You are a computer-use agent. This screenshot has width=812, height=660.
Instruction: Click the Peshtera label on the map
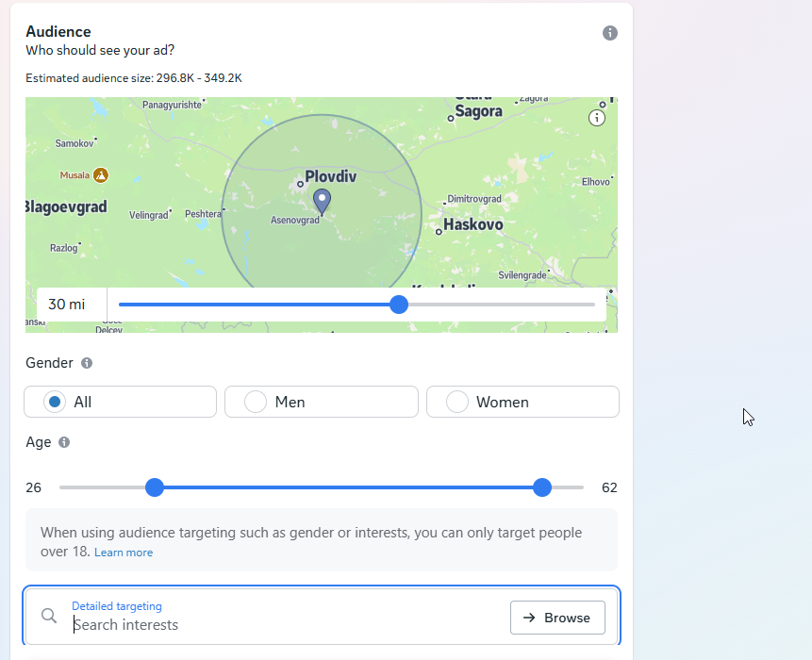click(203, 214)
